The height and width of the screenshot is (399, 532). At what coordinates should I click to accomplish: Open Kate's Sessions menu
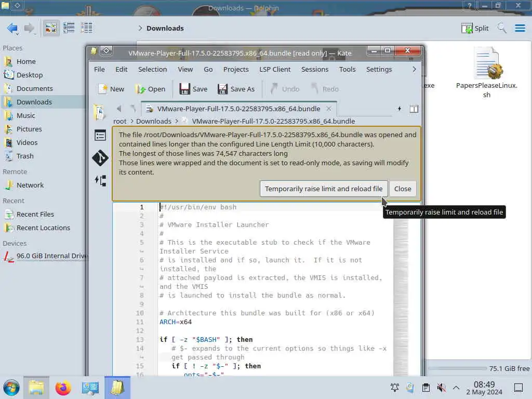(x=315, y=69)
